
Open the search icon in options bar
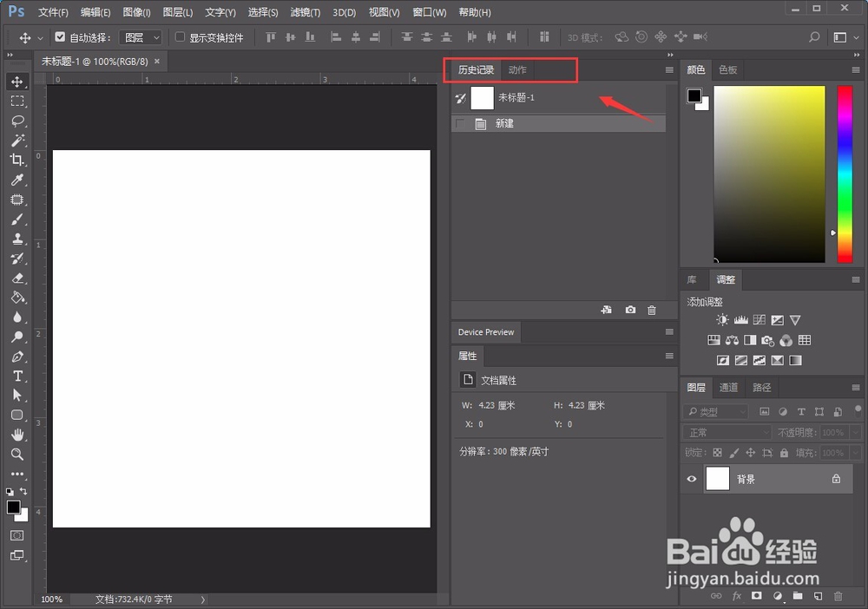(814, 37)
